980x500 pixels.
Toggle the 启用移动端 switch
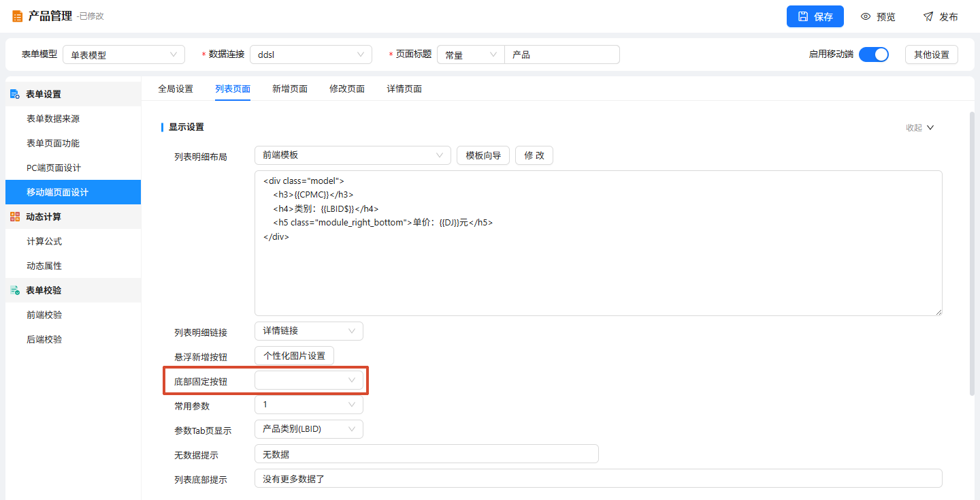coord(874,54)
